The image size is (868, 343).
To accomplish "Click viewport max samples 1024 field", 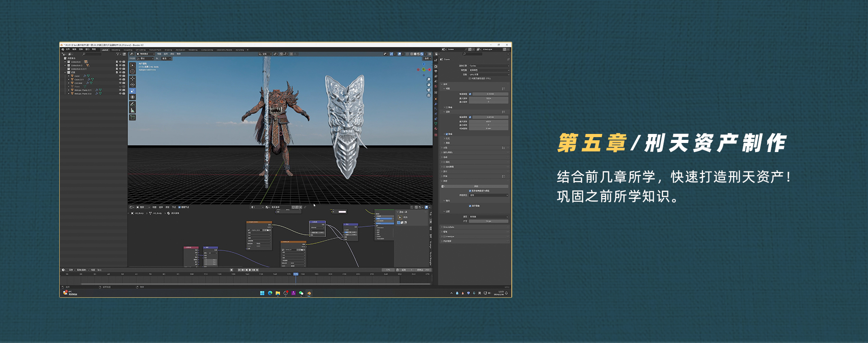I will pyautogui.click(x=488, y=98).
